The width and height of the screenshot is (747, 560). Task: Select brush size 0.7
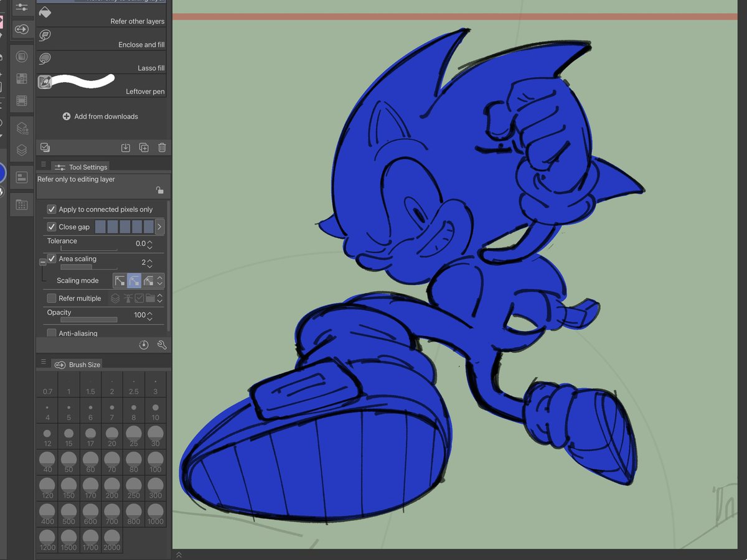(47, 385)
